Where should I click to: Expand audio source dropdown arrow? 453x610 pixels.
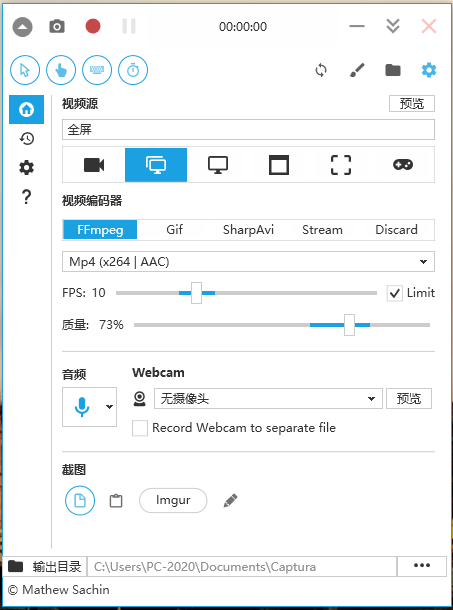coord(109,407)
